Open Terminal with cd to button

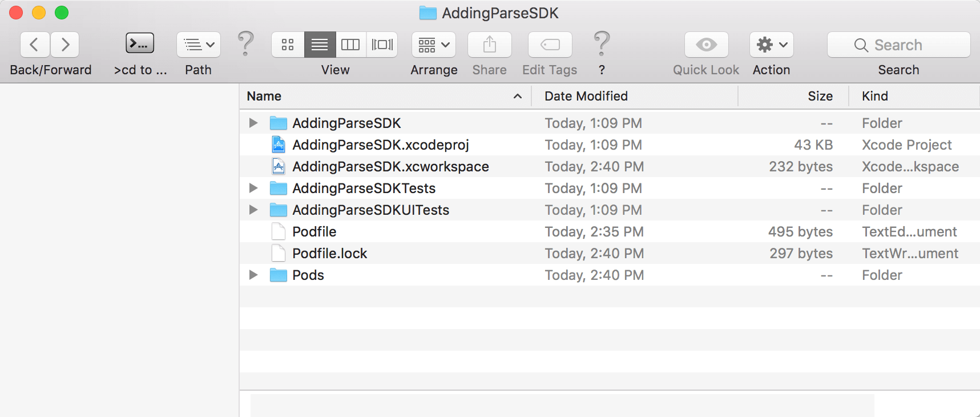pyautogui.click(x=140, y=44)
